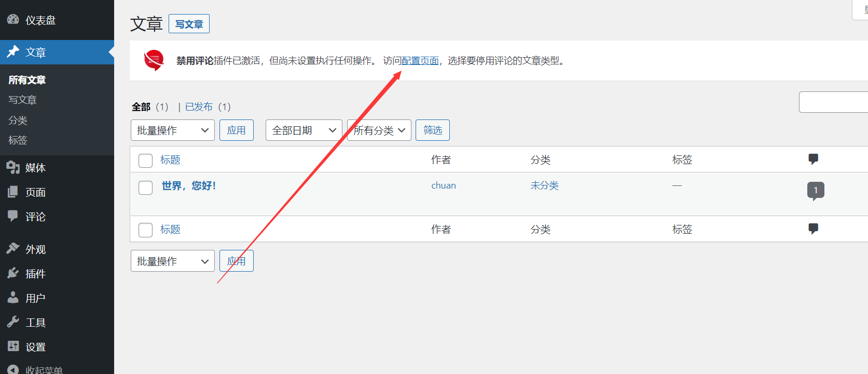Click the paintbrush icon beside 外观
868x374 pixels.
[13, 249]
